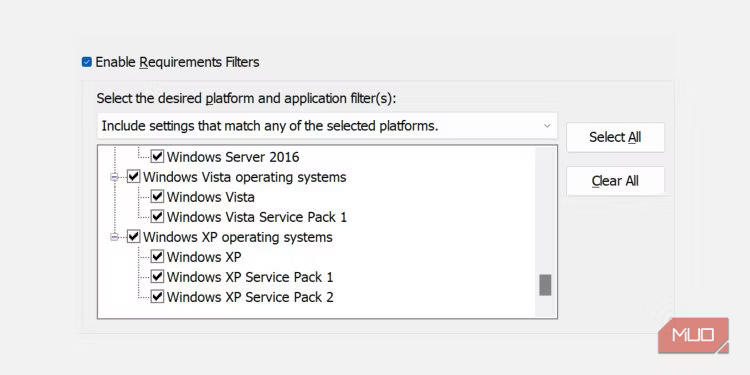Uncheck Enable Requirements Filters checkbox

87,62
